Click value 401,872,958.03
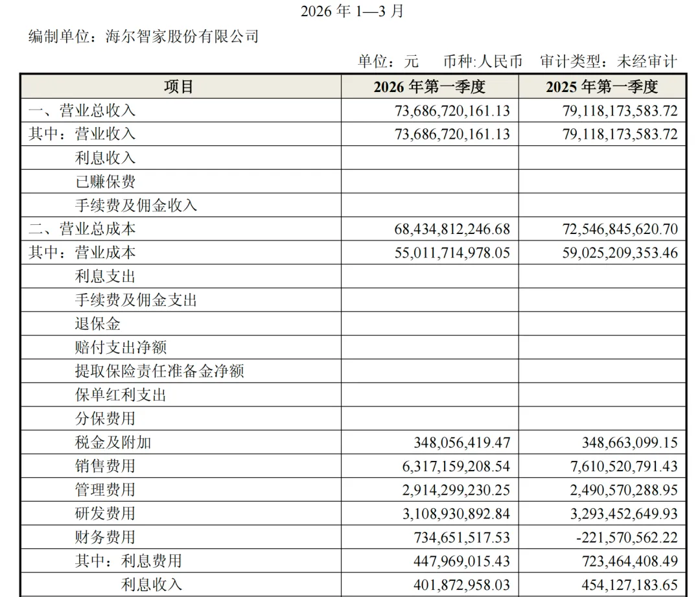Screen dimensions: 700x597 [x=462, y=585]
